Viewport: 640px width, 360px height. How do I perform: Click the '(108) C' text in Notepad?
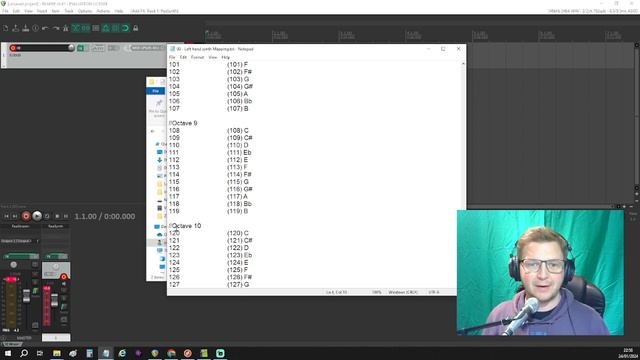(x=238, y=131)
